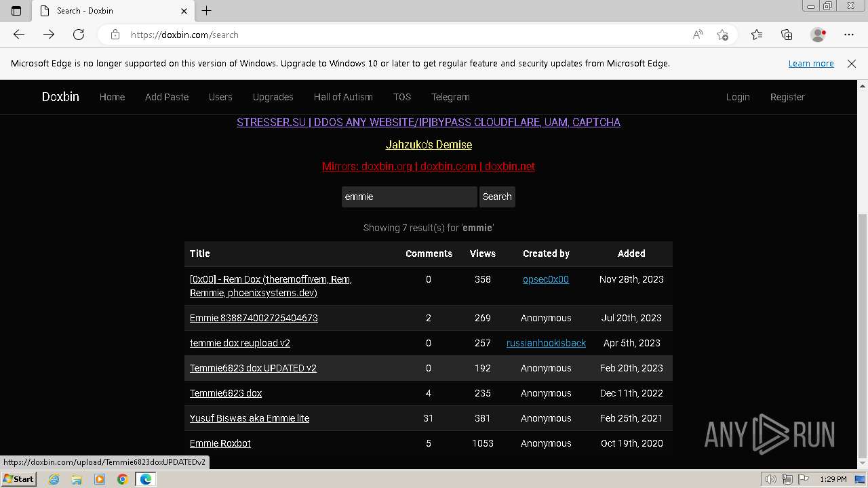Open the Telegram menu item

pyautogui.click(x=450, y=97)
